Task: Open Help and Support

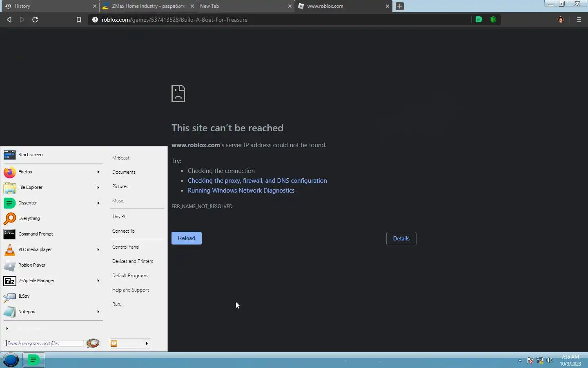Action: tap(131, 290)
